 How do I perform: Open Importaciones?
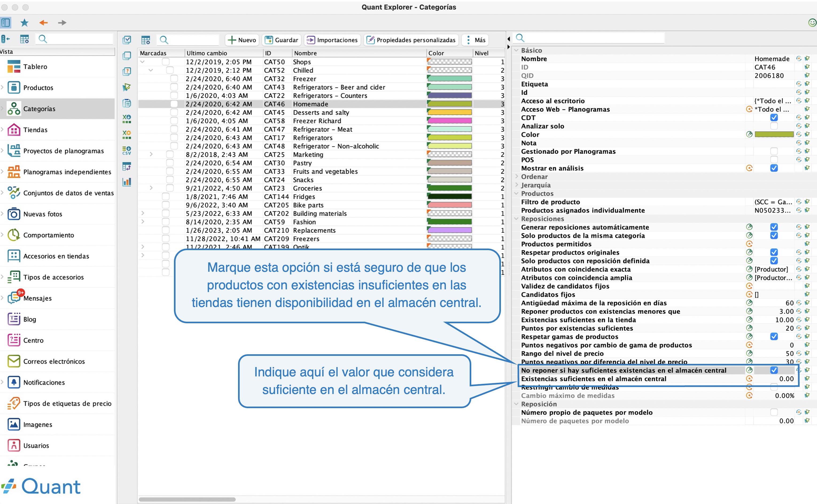click(332, 40)
